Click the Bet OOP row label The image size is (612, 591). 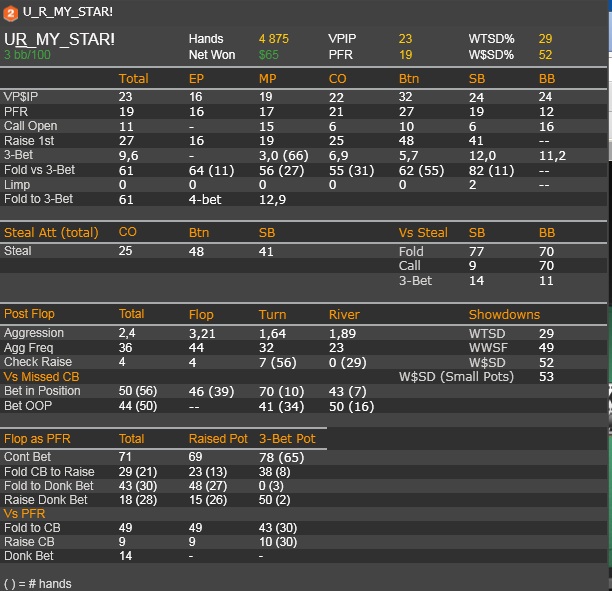click(28, 406)
